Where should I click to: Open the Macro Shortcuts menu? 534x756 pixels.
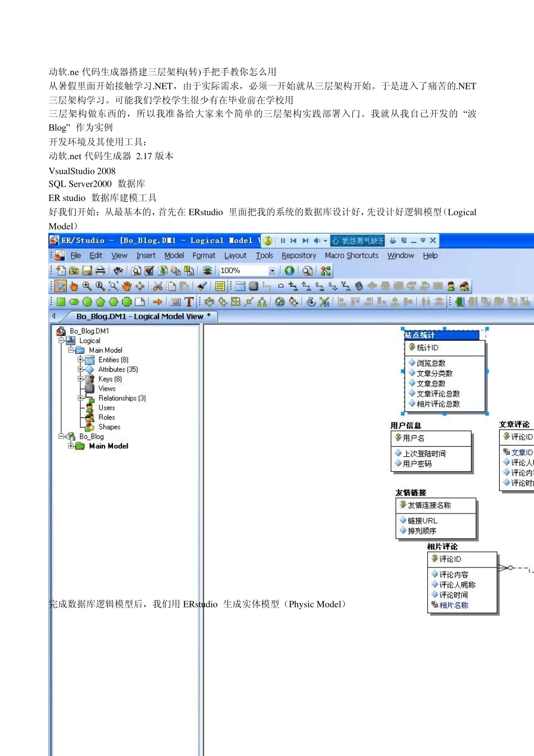tap(352, 255)
